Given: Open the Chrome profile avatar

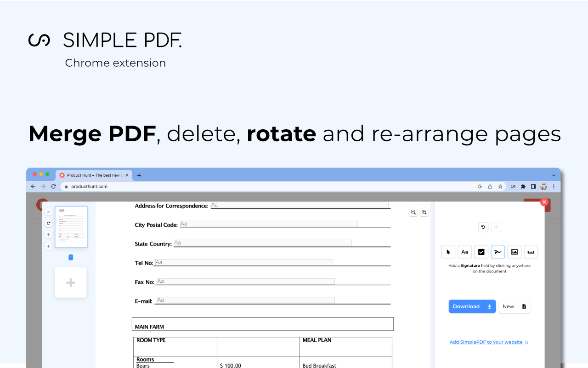Looking at the screenshot, I should pos(543,186).
